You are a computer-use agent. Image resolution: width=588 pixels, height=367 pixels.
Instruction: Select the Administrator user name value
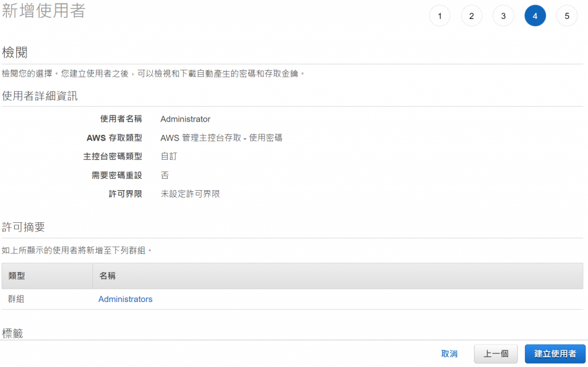(x=185, y=119)
